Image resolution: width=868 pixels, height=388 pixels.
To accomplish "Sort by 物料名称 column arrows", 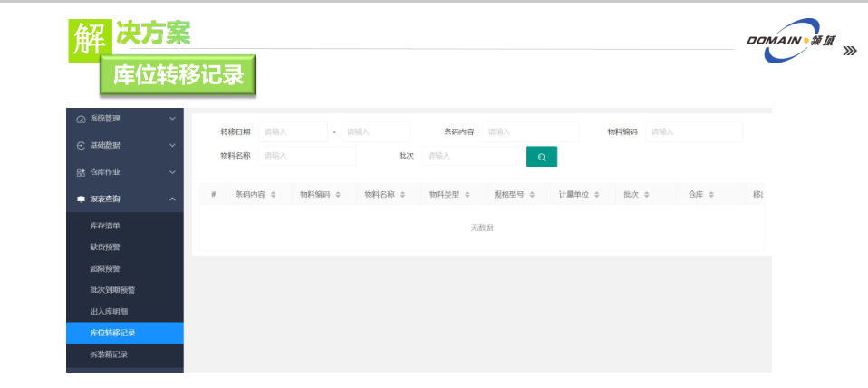I will coord(403,195).
